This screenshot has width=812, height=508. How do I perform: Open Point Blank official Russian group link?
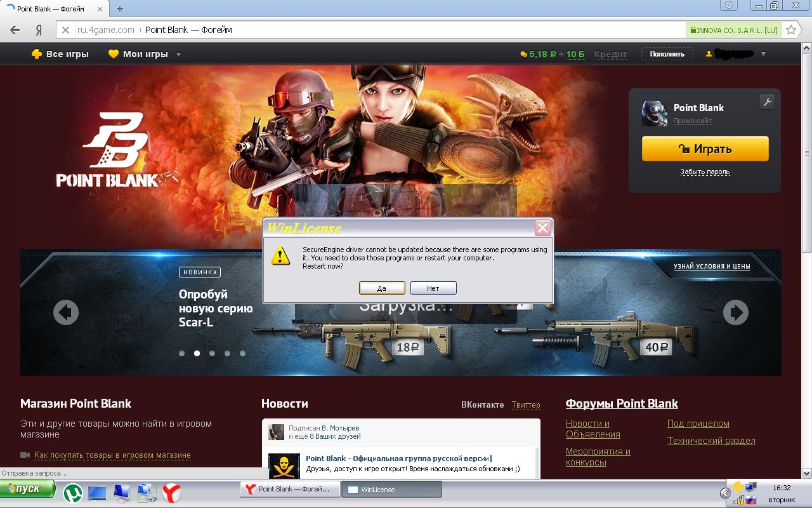coord(398,458)
